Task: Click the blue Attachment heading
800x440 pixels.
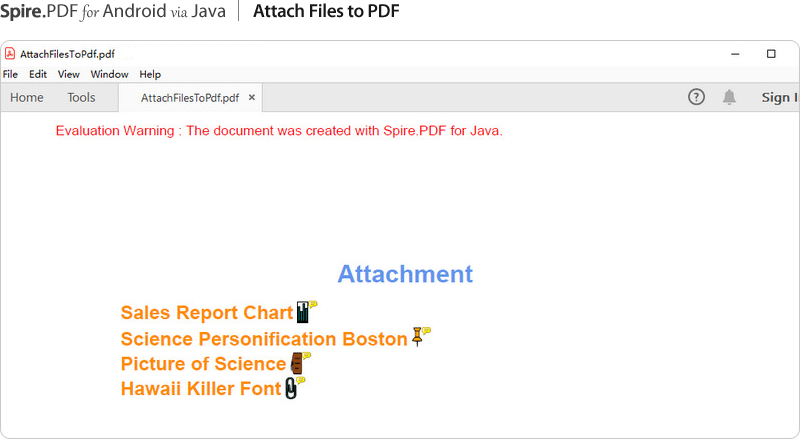Action: [x=405, y=274]
